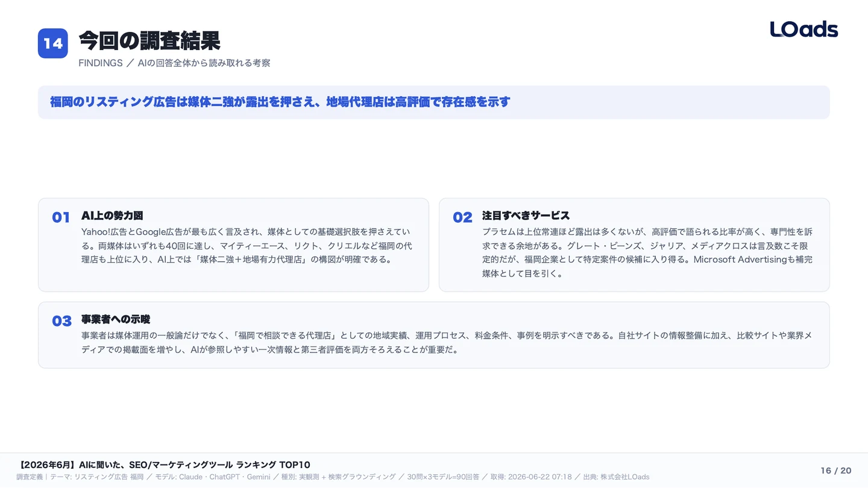Click the footer line beginning 調査定義
Viewport: 868px width, 488px height.
[x=333, y=477]
